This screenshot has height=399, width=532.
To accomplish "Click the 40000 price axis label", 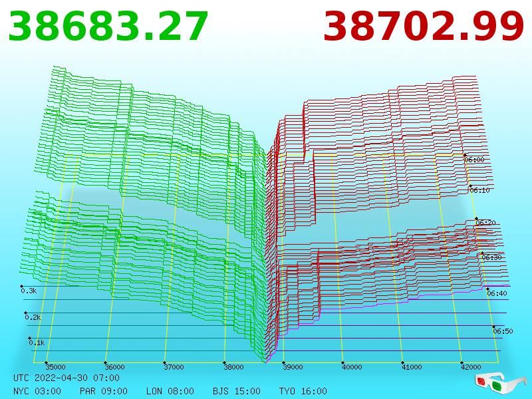I will pos(352,367).
